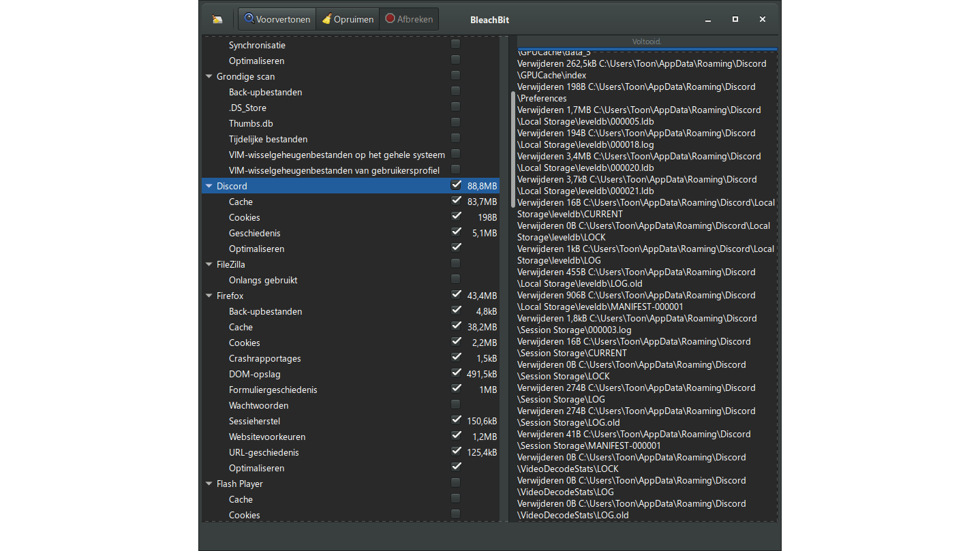
Task: Select the Tijdelijke bestanden item
Action: pos(268,139)
